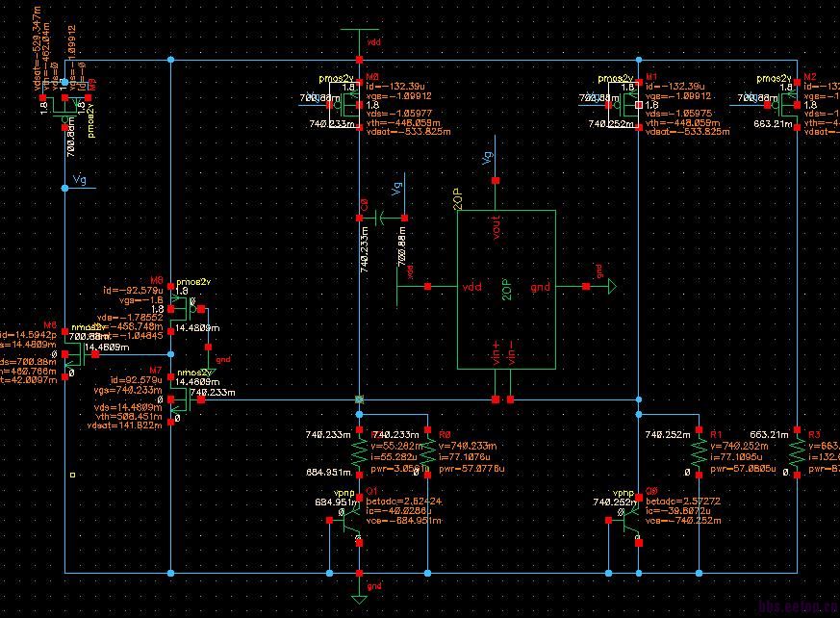This screenshot has width=840, height=618.
Task: Click the R0 'pwr=57.0776u' annotation
Action: [x=471, y=469]
